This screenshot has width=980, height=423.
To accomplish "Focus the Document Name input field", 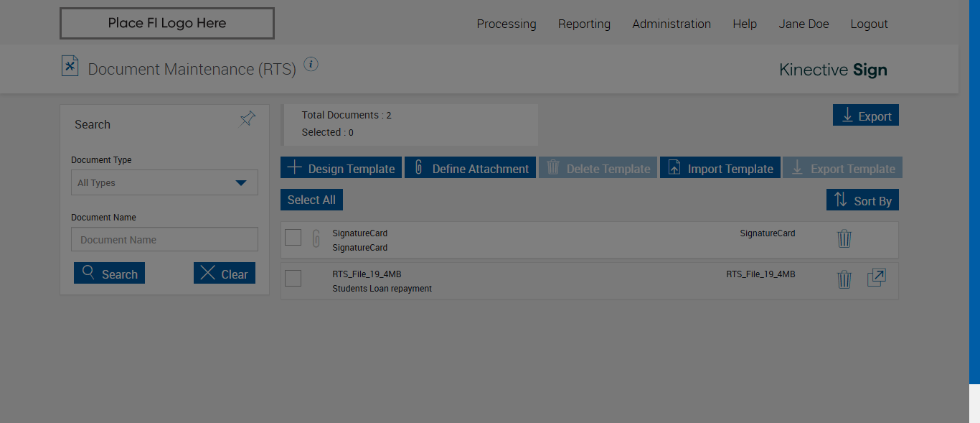I will [164, 240].
